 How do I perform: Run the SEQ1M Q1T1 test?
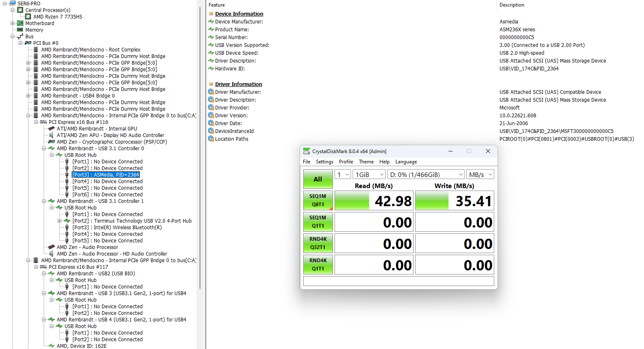point(318,222)
